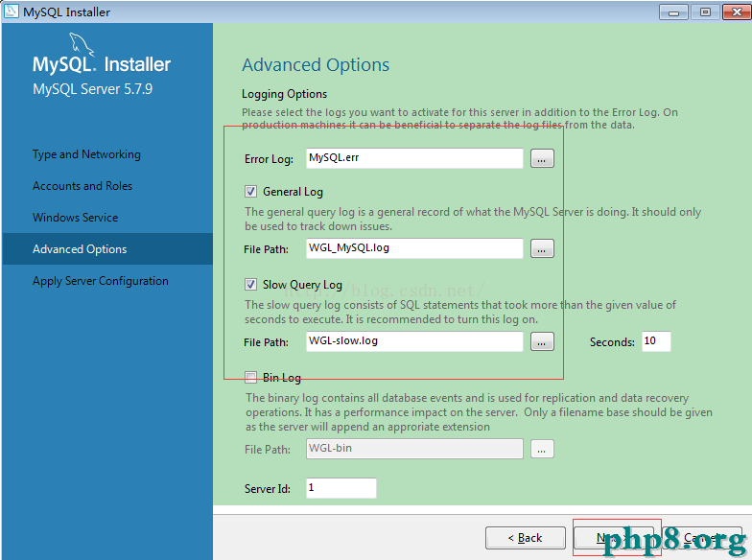The width and height of the screenshot is (752, 560).
Task: Click the MySQL dolphin logo in sidebar
Action: coord(82,44)
